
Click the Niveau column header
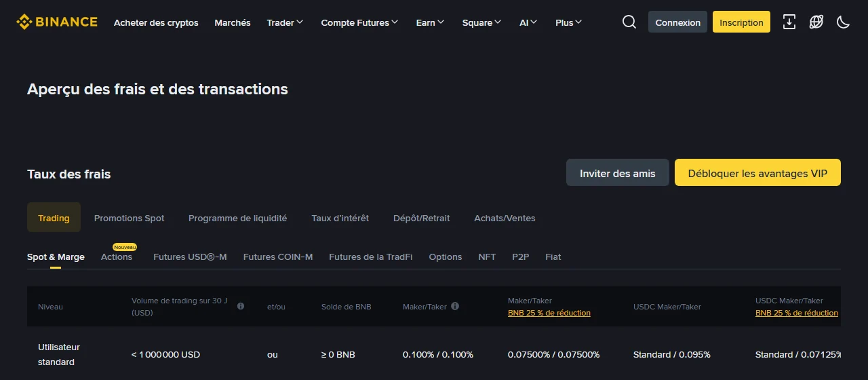click(x=50, y=307)
